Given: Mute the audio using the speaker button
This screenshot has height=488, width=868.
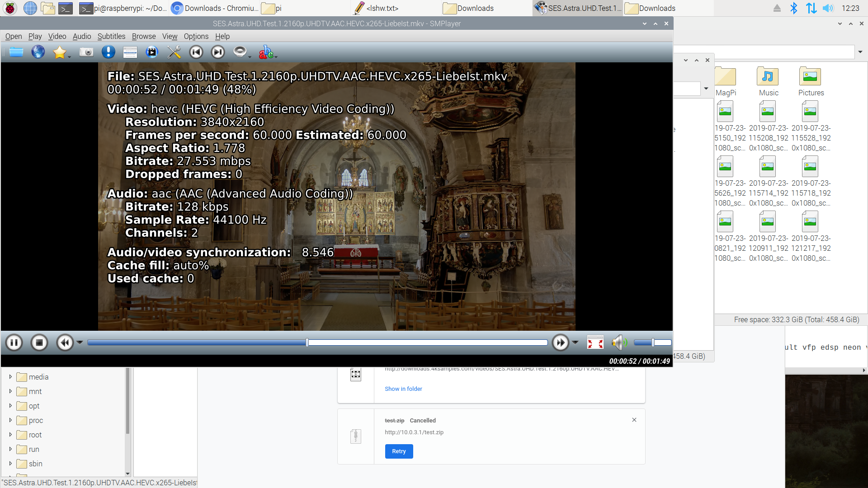Looking at the screenshot, I should [x=618, y=343].
